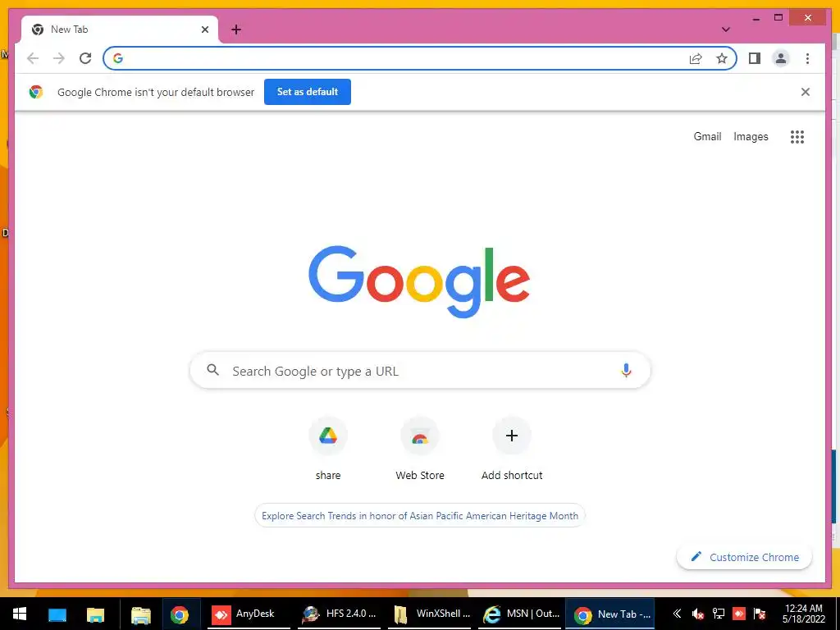840x630 pixels.
Task: Focus the Search Google or type a URL box
Action: click(420, 370)
